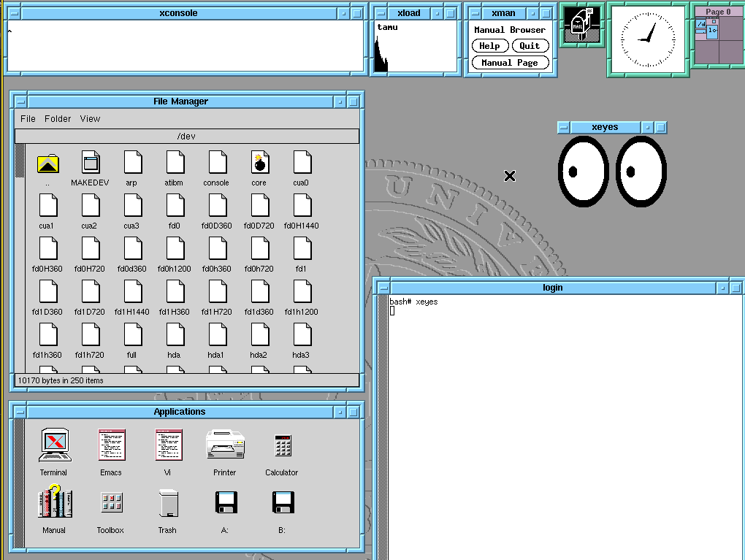Select the arp file icon

tap(133, 162)
